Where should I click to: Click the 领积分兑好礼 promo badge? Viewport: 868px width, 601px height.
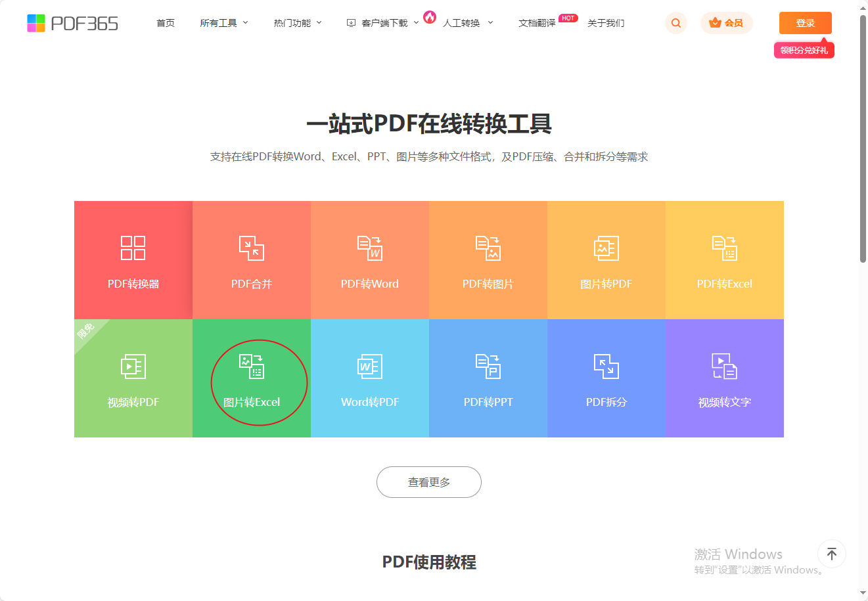(804, 50)
